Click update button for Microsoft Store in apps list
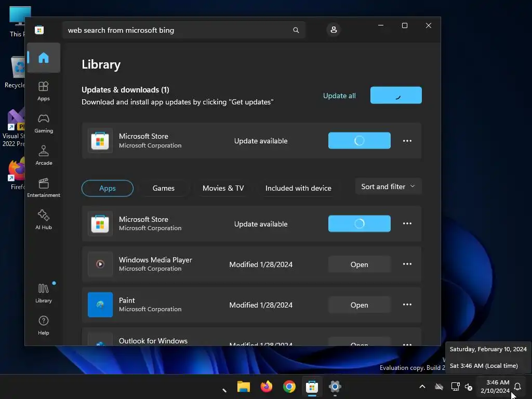Image resolution: width=532 pixels, height=399 pixels. coord(360,223)
